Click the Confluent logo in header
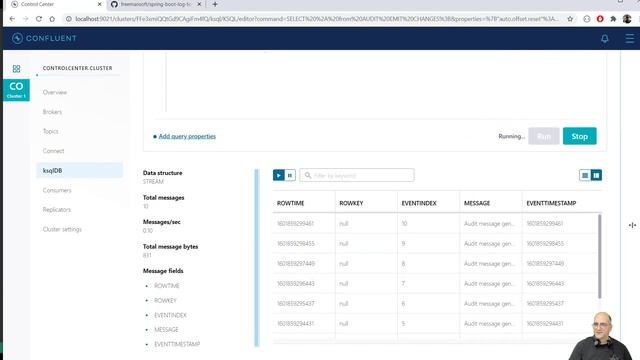Screen dimensions: 640x360 (44, 38)
